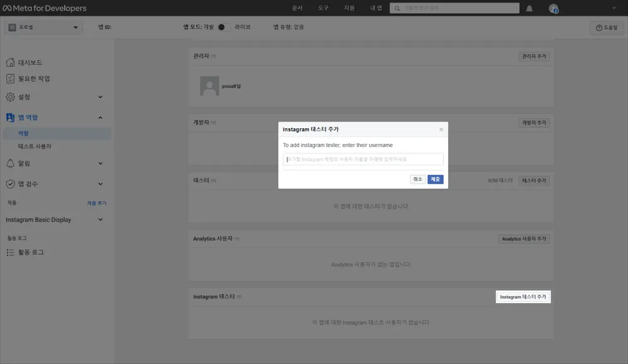The image size is (628, 364).
Task: Click the 앱 검수 shield icon
Action: (x=11, y=184)
